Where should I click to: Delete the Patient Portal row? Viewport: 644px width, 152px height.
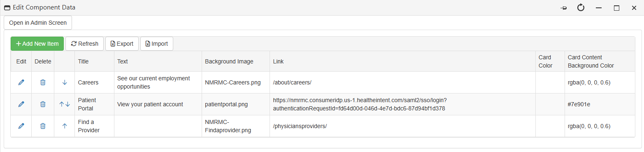43,104
